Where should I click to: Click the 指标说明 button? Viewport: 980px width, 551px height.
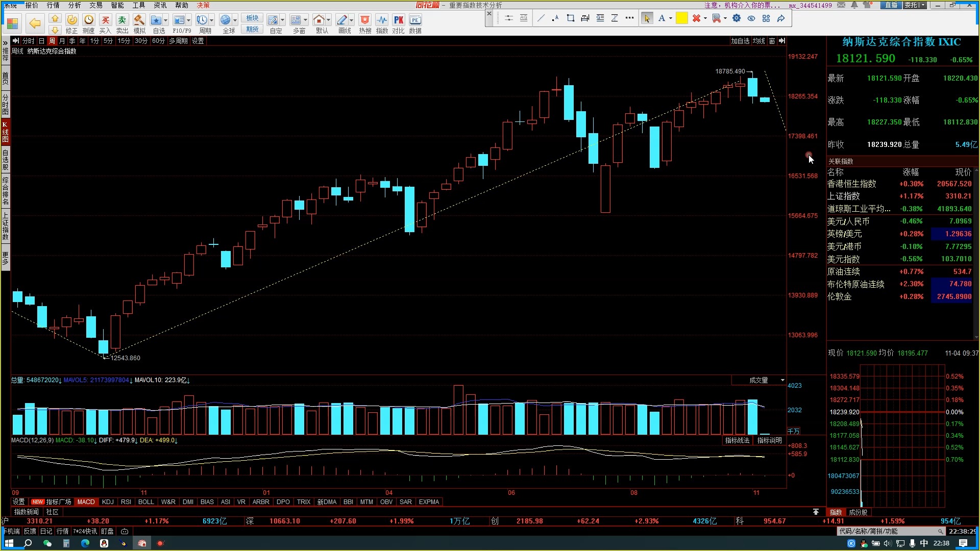(x=769, y=440)
